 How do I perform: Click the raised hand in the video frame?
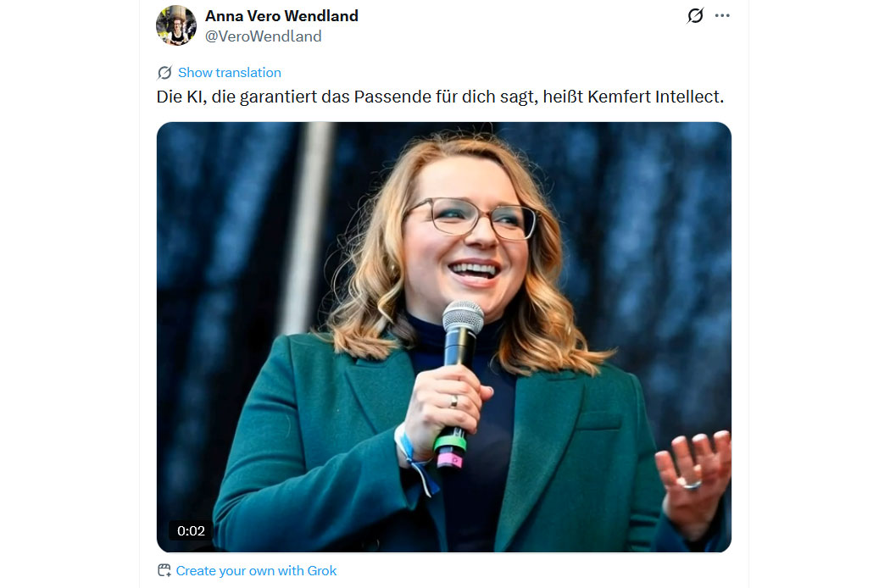tap(693, 482)
